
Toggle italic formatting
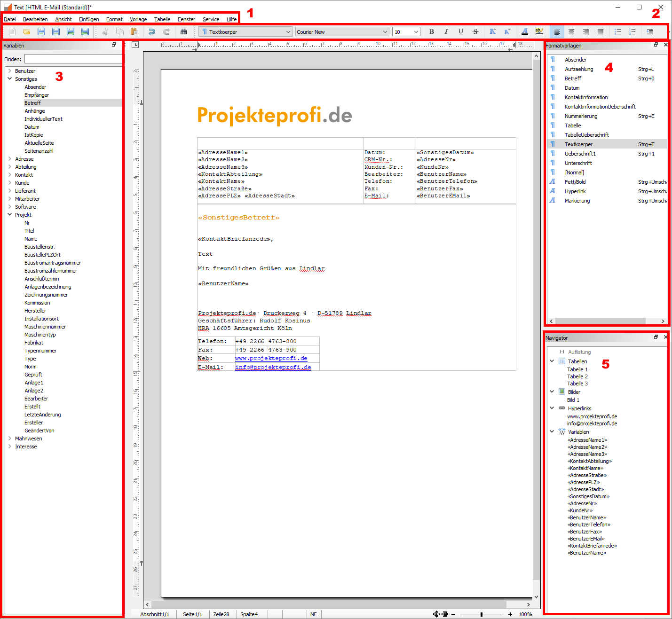pos(446,31)
